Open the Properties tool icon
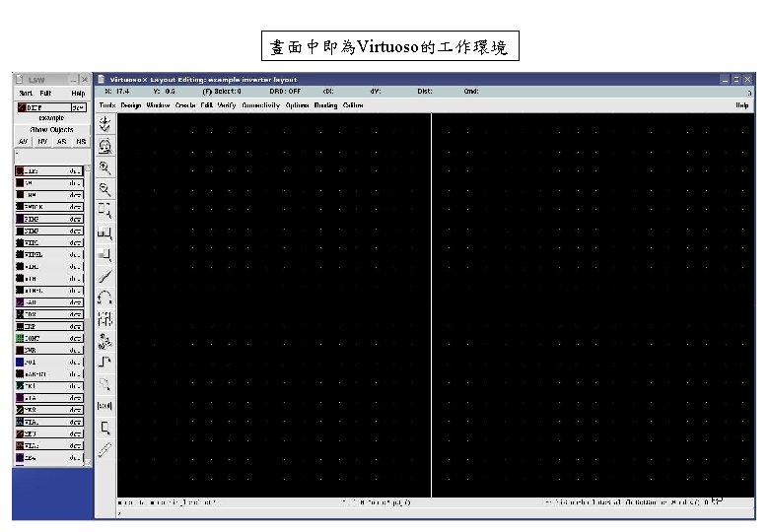The image size is (769, 532). point(105,319)
